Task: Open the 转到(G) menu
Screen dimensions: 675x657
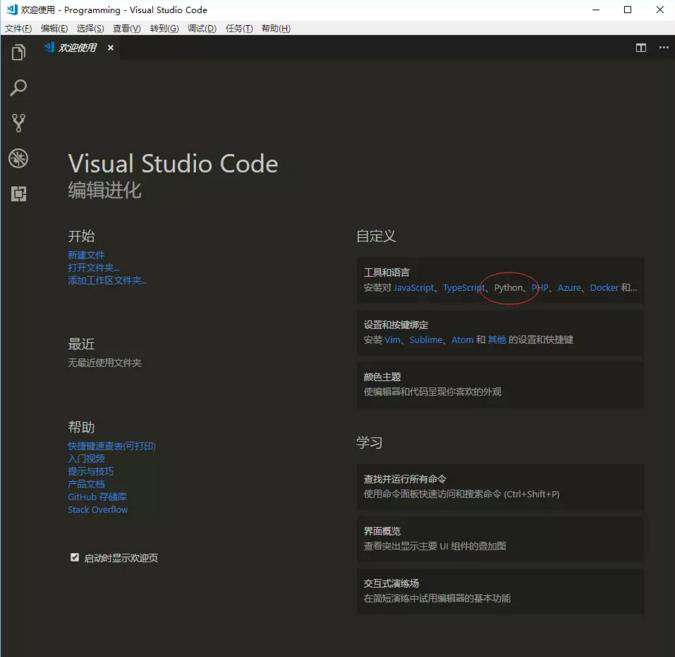Action: [164, 28]
